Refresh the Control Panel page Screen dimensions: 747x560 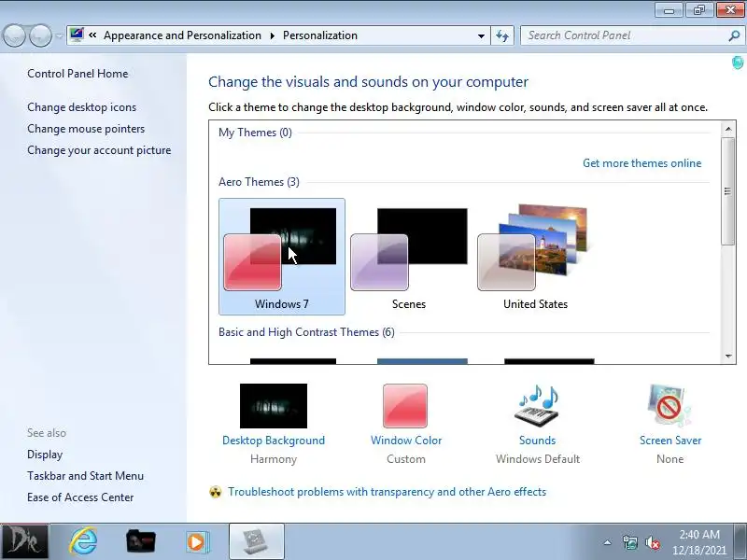pos(502,35)
